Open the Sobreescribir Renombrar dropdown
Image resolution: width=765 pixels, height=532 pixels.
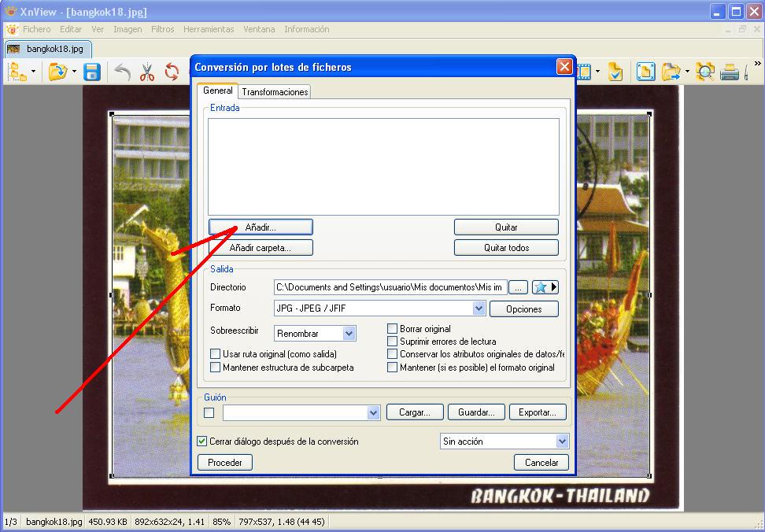(349, 334)
